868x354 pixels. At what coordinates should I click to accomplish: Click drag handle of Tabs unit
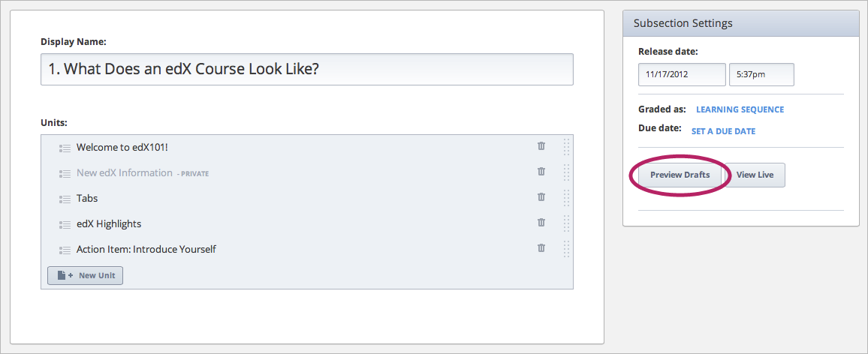click(566, 198)
